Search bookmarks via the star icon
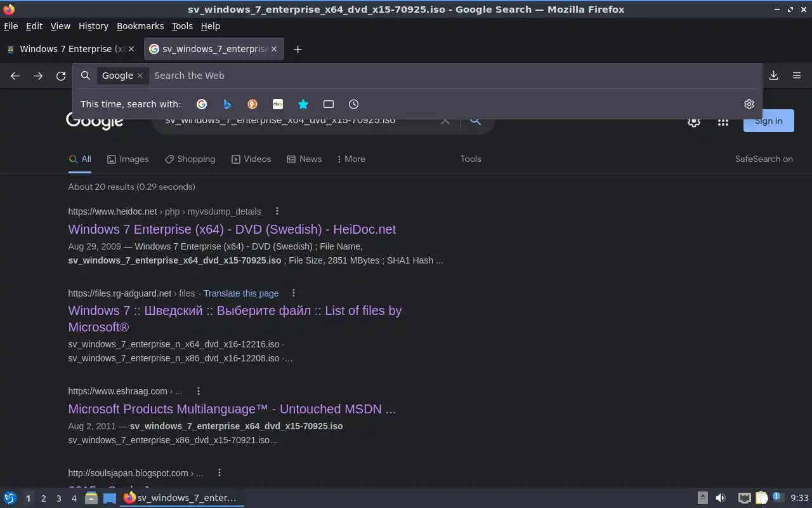This screenshot has height=508, width=812. (x=303, y=104)
